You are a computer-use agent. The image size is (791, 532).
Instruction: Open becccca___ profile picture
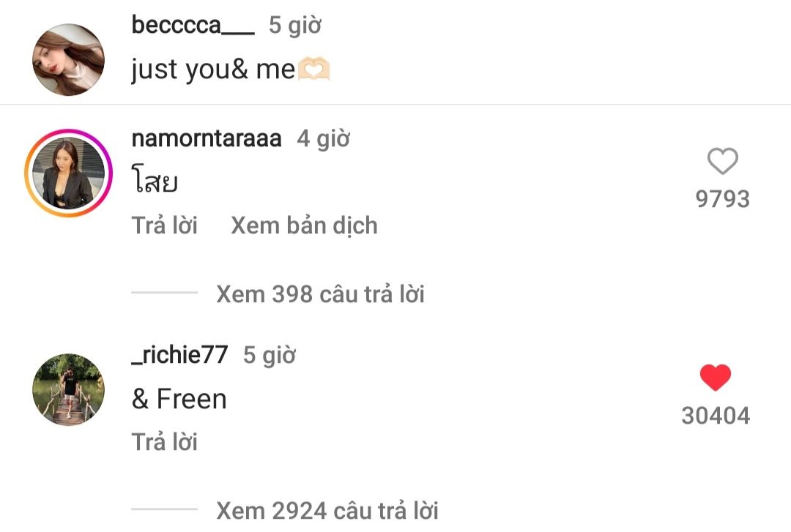(68, 59)
